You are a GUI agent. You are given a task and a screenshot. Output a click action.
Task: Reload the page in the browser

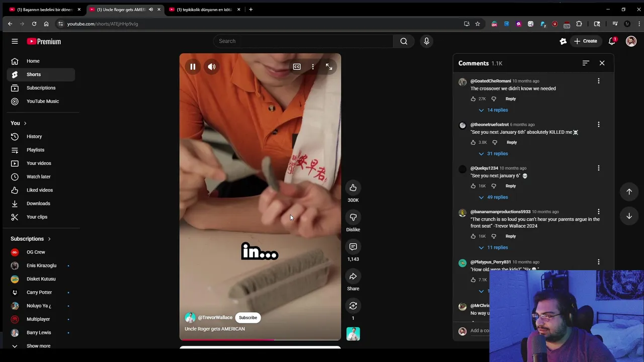point(34,24)
